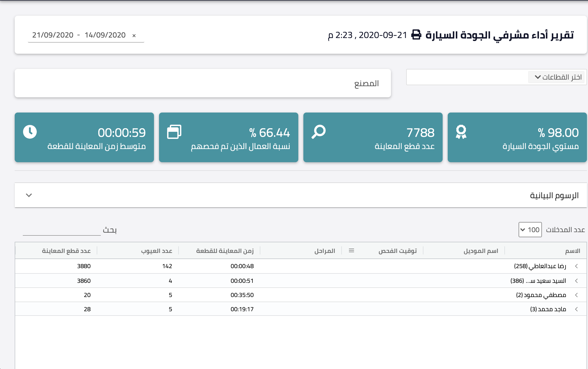Expand the row for ماجد محمد (3)
The image size is (588, 369).
[576, 309]
